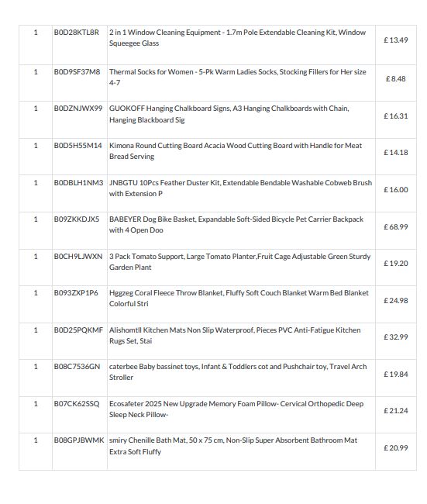
Task: Select JNBGTU Feather Duster Kit description
Action: pos(241,188)
